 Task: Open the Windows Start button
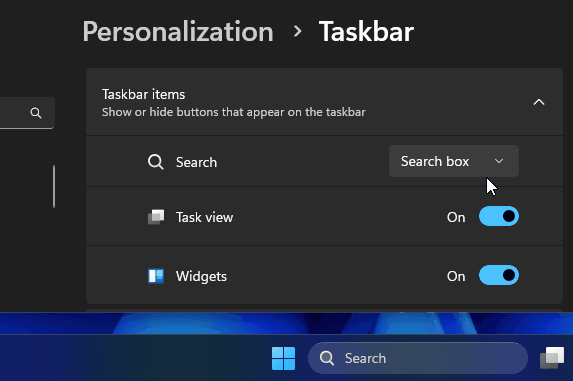click(x=283, y=358)
